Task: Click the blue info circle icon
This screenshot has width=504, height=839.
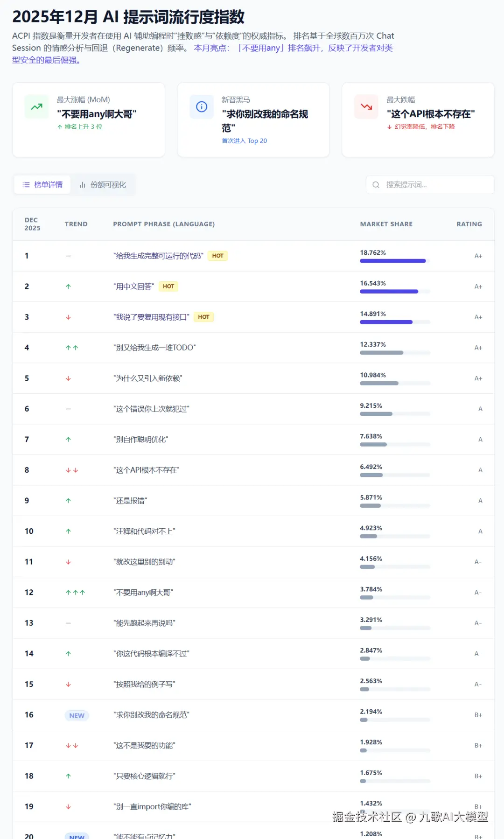Action: point(202,107)
